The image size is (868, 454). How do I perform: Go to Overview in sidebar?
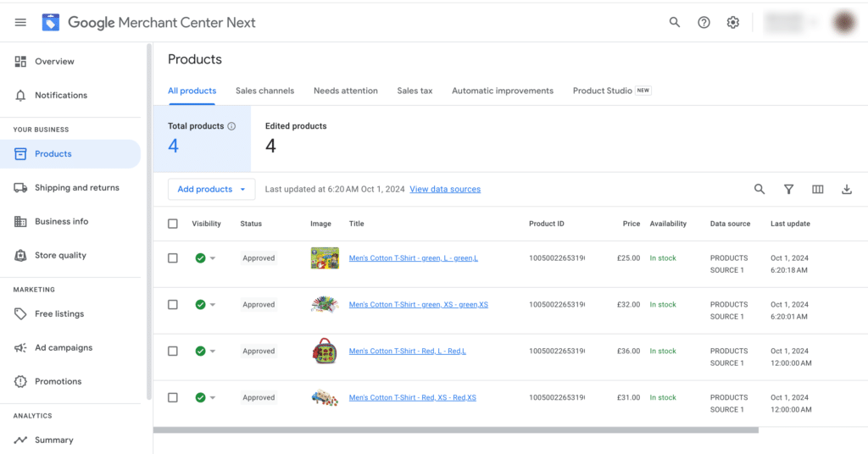pos(54,61)
